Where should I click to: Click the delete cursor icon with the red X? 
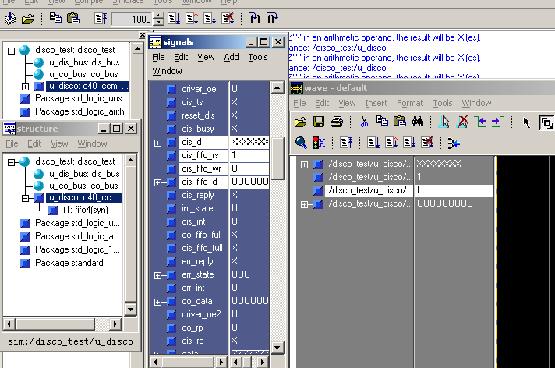[462, 122]
